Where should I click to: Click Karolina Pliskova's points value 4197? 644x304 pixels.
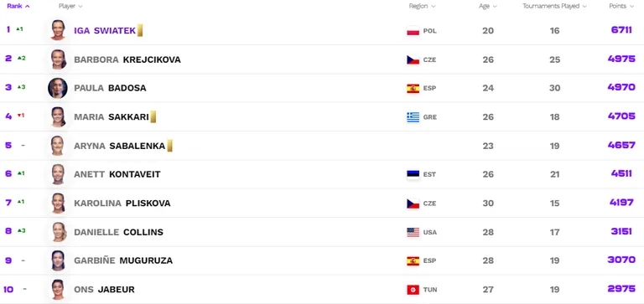[621, 203]
